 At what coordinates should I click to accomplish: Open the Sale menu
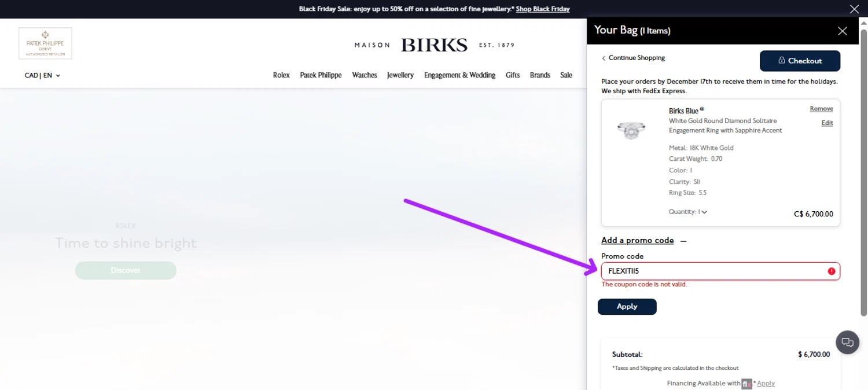(566, 75)
